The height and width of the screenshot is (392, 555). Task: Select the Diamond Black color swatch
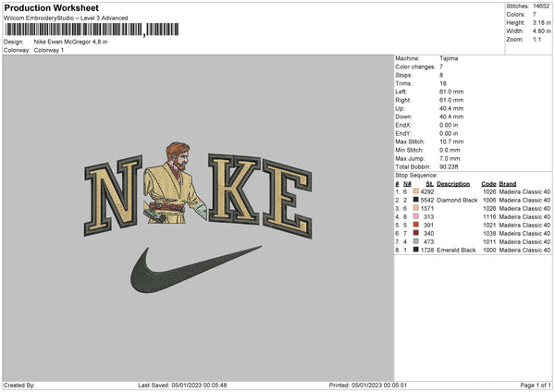tap(416, 200)
